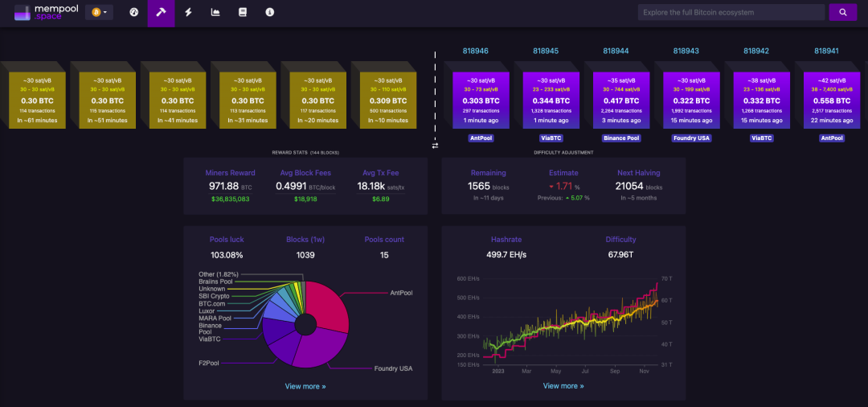Open the Lightning bolt icon page
Screen dimensions: 868x407
(x=188, y=13)
